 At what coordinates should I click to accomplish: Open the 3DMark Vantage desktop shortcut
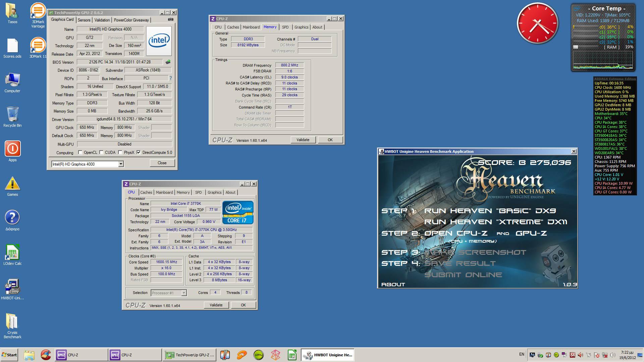(x=38, y=15)
